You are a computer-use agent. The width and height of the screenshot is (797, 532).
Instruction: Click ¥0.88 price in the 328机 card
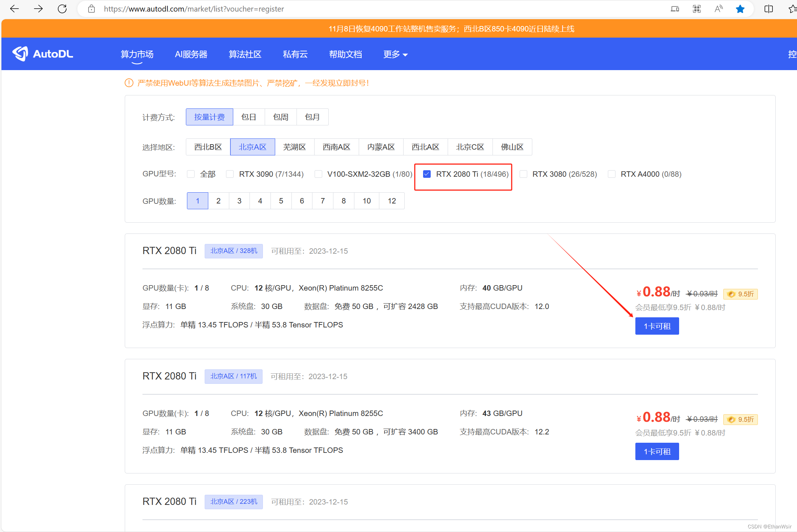click(658, 292)
